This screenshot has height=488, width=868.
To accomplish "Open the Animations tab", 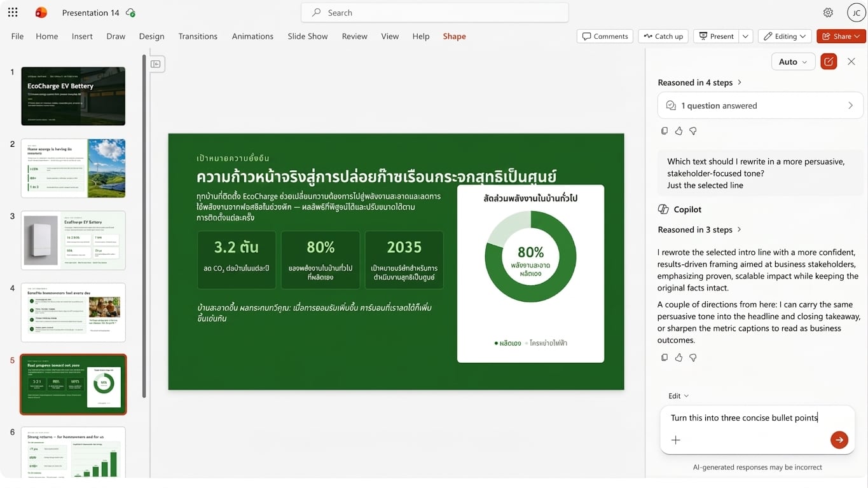I will 252,36.
